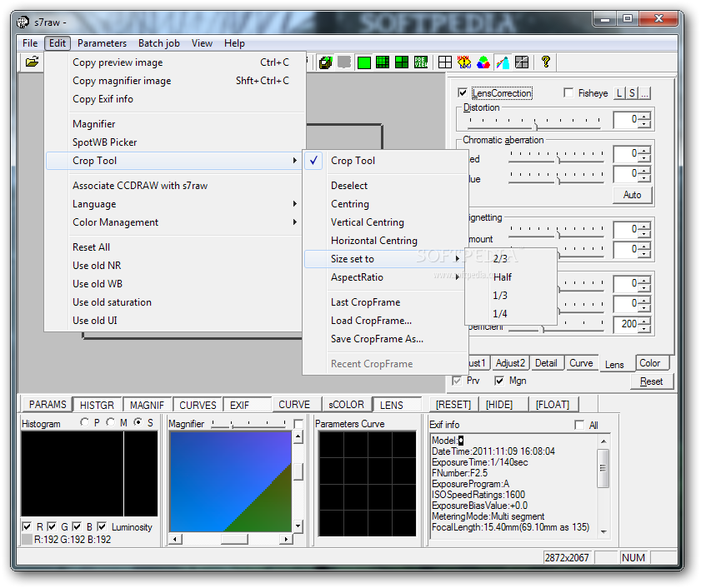Choose Load CropFrame...

[385, 321]
